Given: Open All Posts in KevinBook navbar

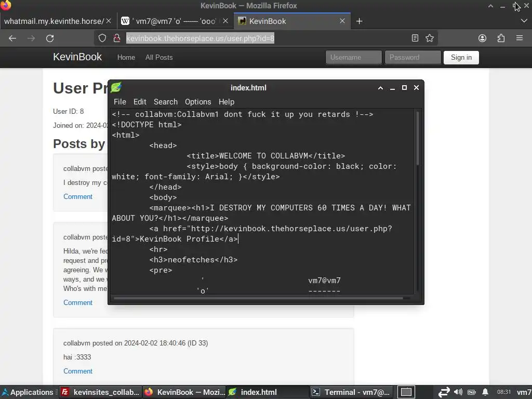Looking at the screenshot, I should coord(159,57).
